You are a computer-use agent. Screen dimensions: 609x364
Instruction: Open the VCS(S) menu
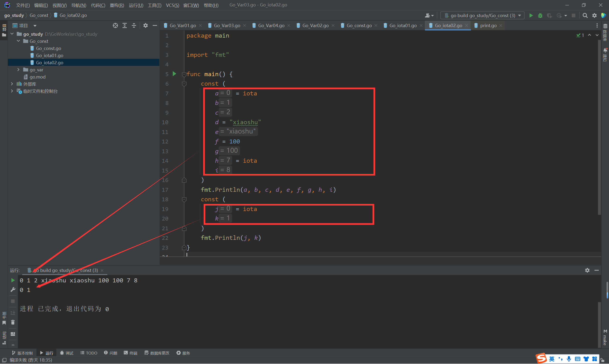(172, 5)
